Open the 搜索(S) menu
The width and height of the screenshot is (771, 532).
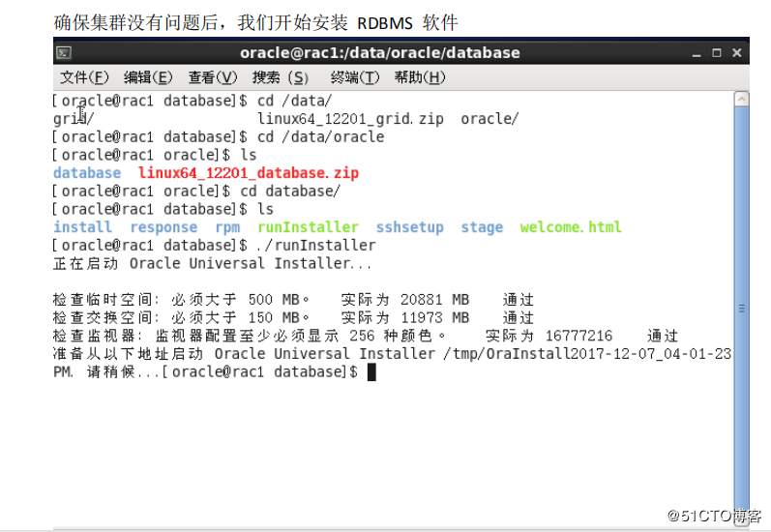click(281, 77)
